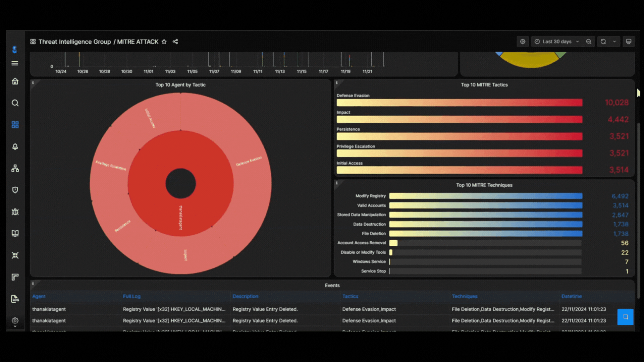Toggle TV kiosk display mode icon

tap(629, 42)
